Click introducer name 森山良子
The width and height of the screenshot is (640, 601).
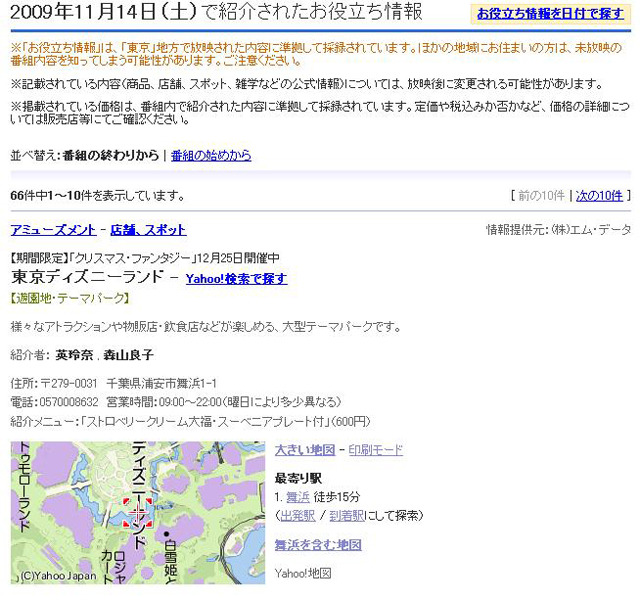pos(129,355)
